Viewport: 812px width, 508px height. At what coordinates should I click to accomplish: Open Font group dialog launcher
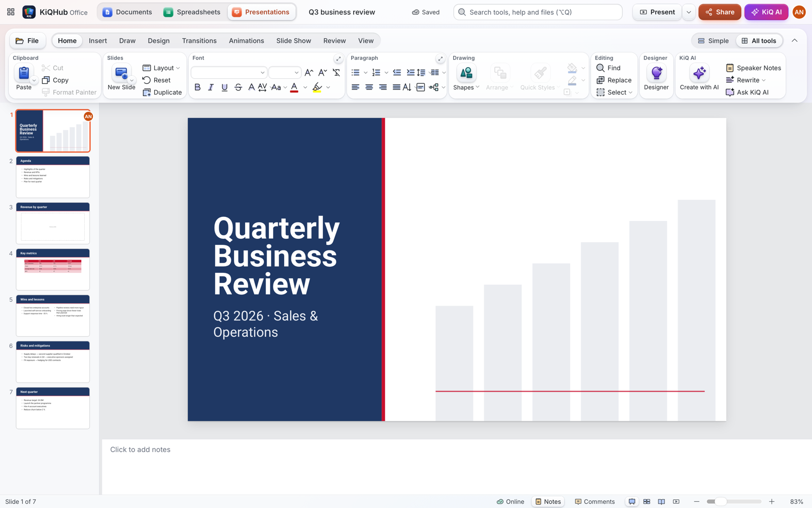339,59
